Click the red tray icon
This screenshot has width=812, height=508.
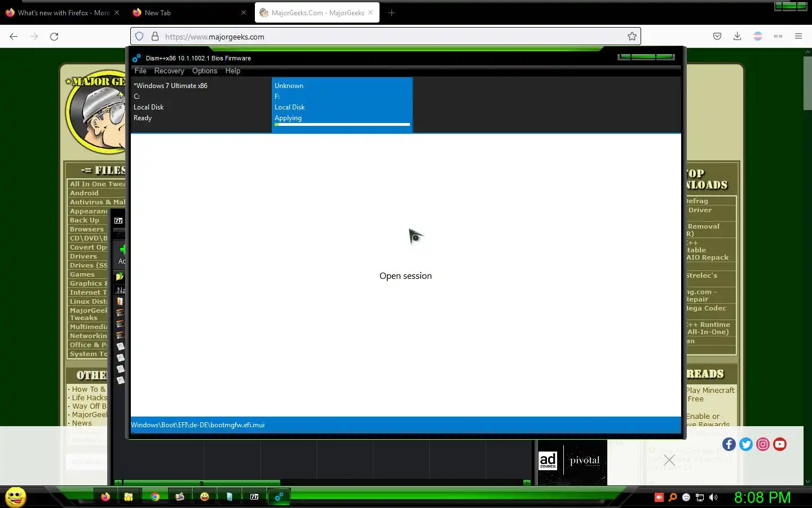click(x=659, y=497)
